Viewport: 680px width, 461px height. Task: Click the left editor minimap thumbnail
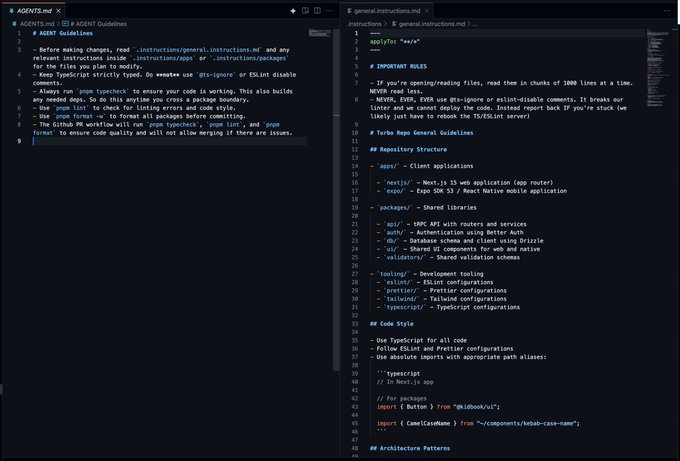[x=320, y=33]
